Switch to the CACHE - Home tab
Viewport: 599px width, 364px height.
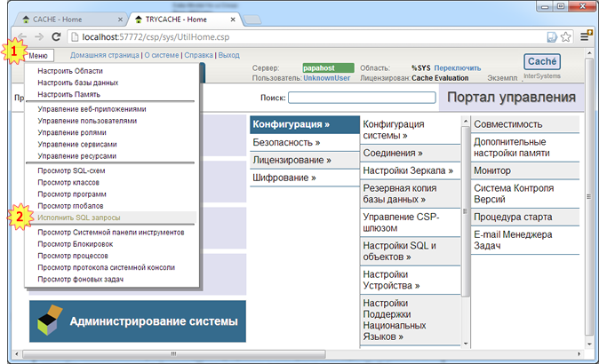tap(71, 20)
